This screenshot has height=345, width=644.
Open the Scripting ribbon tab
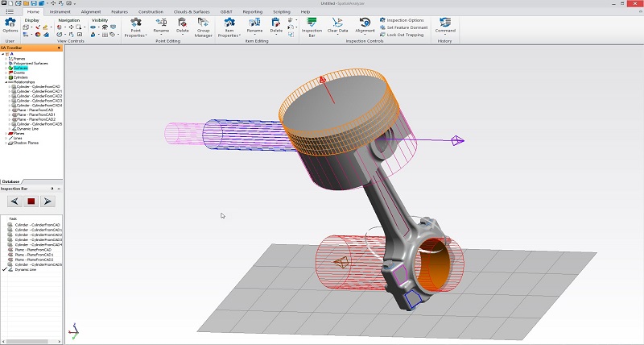281,12
